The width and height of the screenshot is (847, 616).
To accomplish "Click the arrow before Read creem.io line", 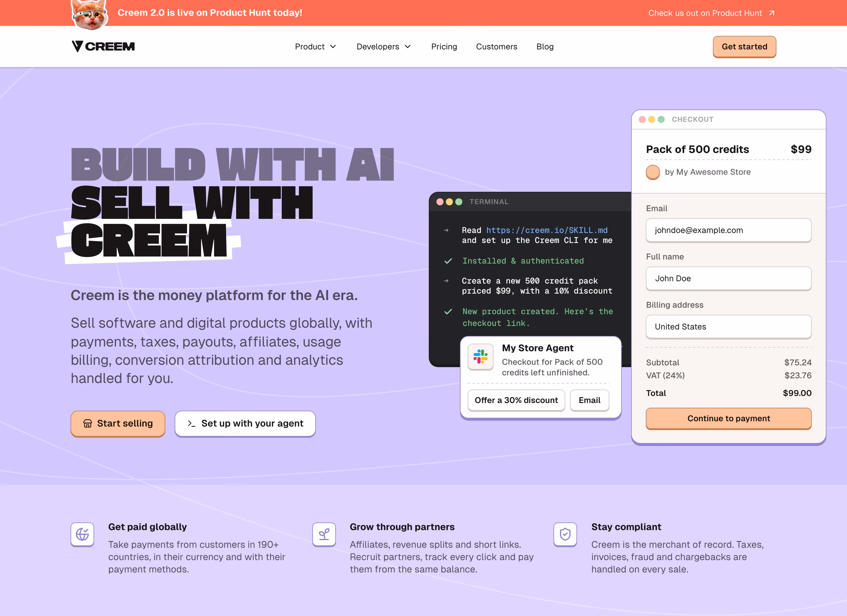I will [x=446, y=230].
